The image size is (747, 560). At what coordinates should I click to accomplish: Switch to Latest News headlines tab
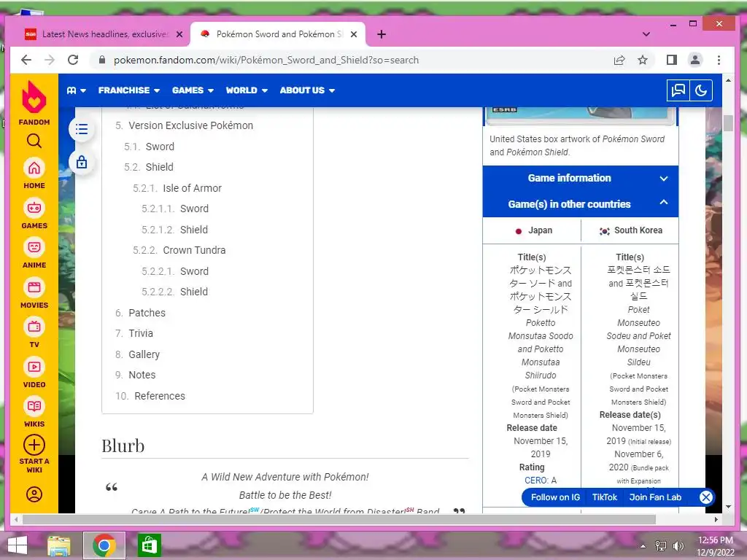(x=104, y=34)
